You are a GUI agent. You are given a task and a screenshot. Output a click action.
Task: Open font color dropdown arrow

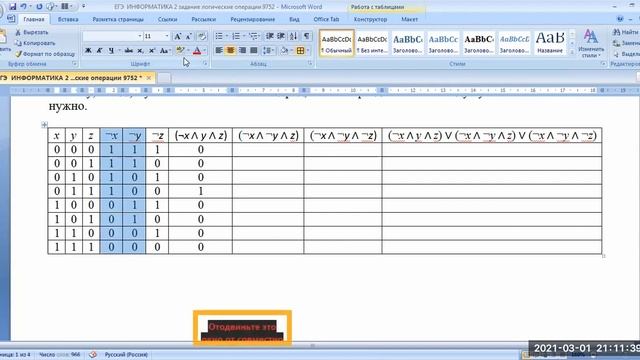click(204, 51)
